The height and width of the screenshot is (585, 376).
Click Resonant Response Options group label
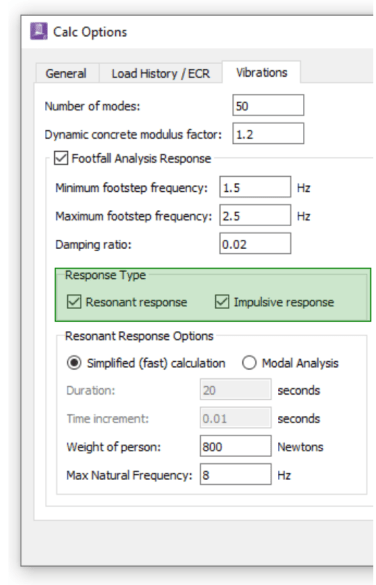pos(139,336)
